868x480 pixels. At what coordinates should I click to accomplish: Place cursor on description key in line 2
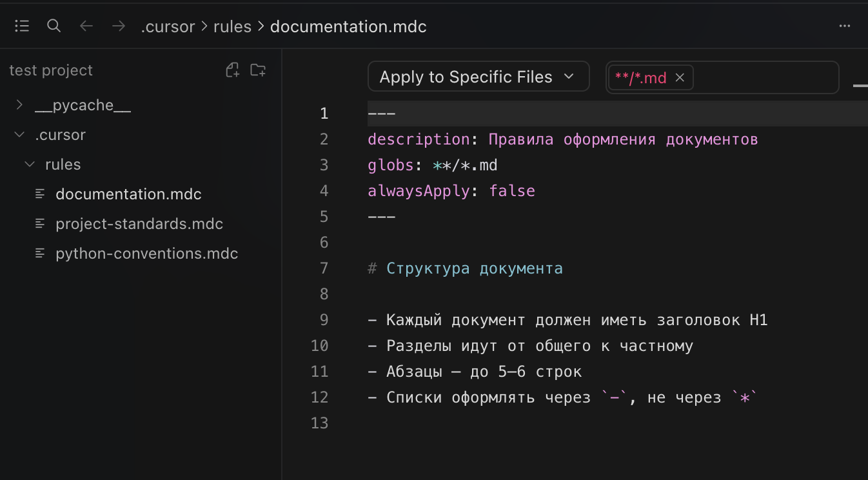click(419, 139)
